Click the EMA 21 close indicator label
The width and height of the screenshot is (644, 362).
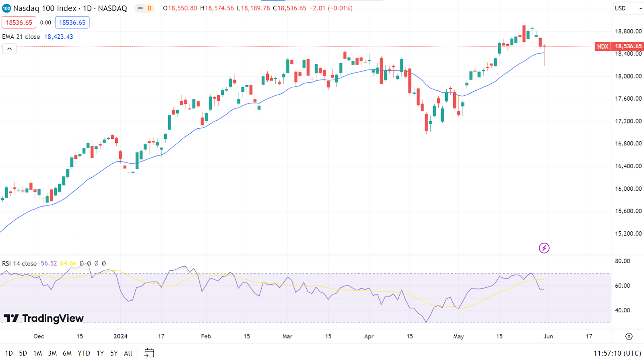click(21, 37)
